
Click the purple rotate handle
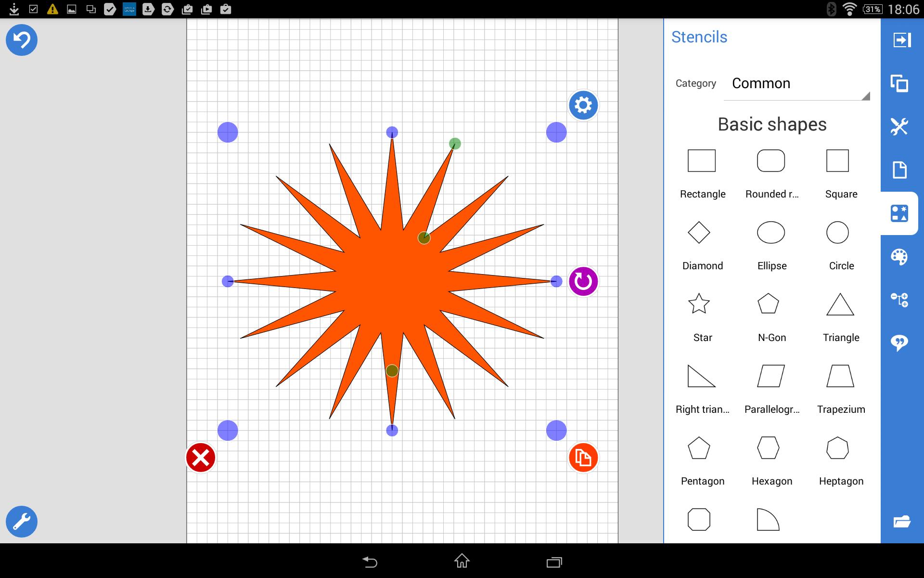point(583,281)
